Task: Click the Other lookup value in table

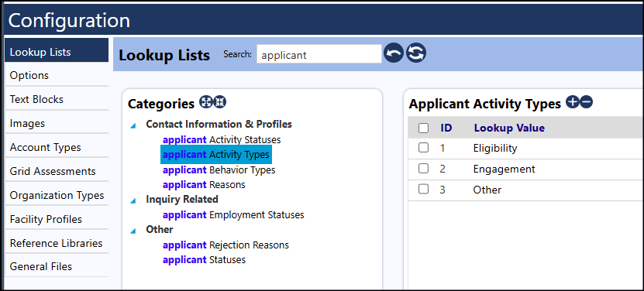Action: (487, 190)
